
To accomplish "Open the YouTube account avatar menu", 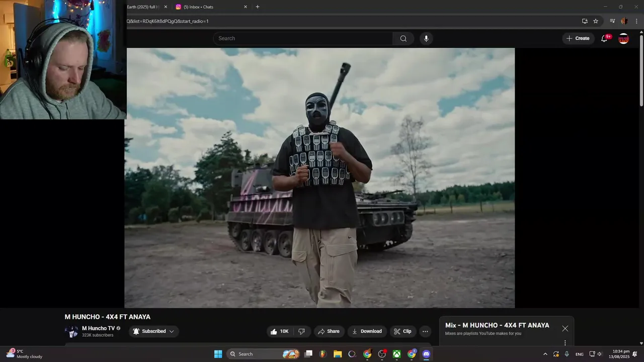I will [623, 39].
